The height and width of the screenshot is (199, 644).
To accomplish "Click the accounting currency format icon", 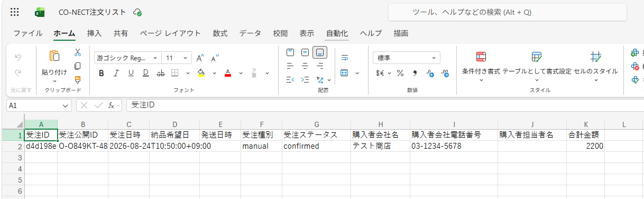I will (380, 73).
